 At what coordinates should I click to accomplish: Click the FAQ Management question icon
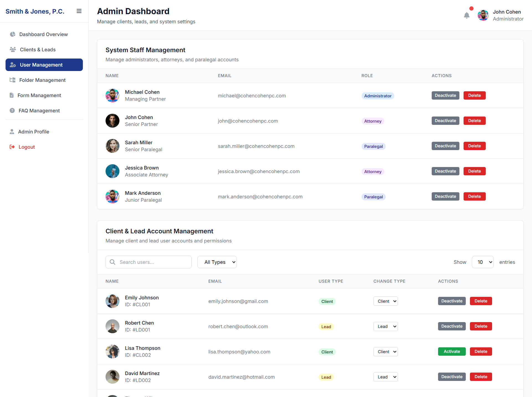[x=12, y=110]
